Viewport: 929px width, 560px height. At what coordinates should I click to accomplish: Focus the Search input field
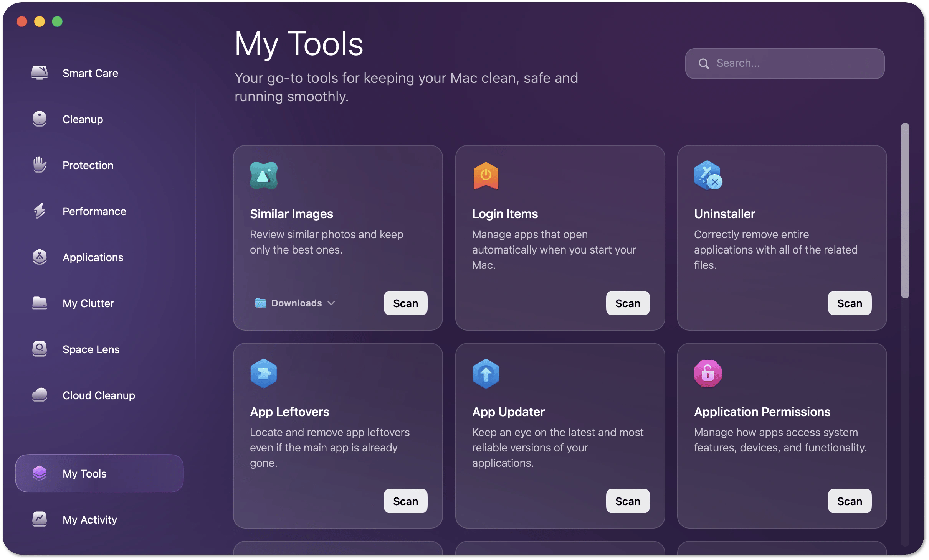pyautogui.click(x=791, y=63)
